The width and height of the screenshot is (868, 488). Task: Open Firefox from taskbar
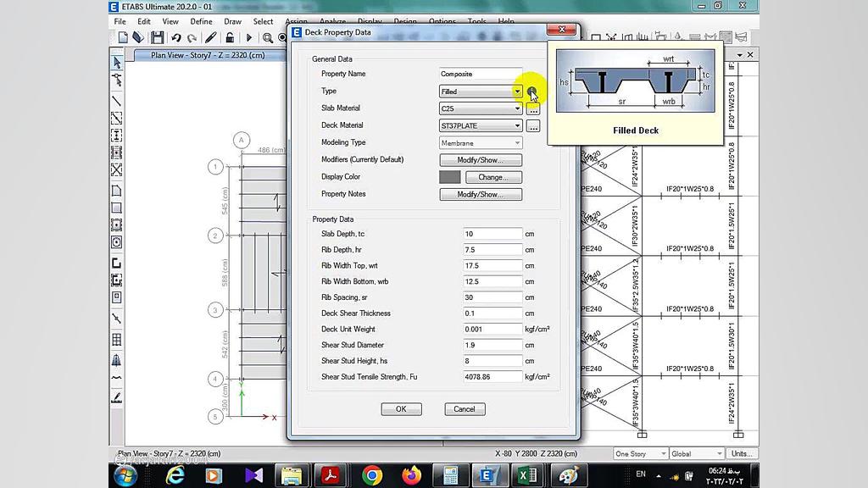[411, 475]
